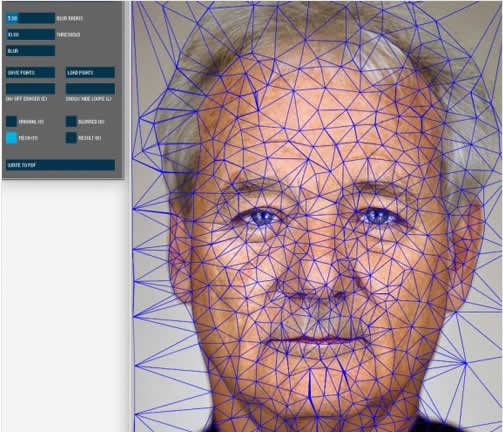Adjust the Blur Radius slider
Screen dimensions: 503x432
click(30, 18)
